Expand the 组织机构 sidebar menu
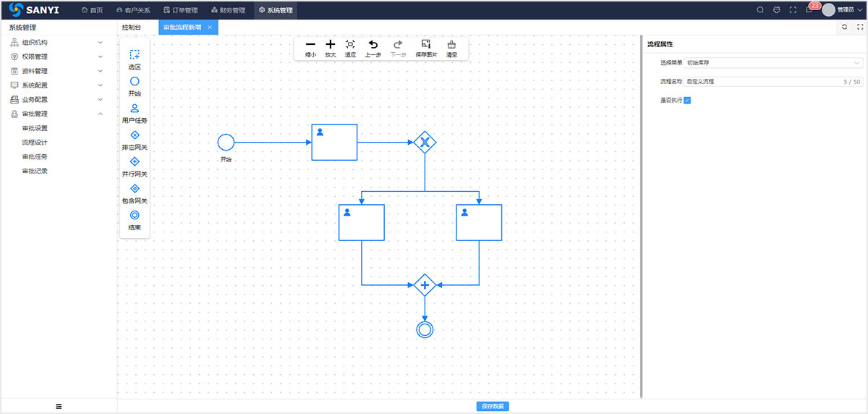This screenshot has height=414, width=868. [58, 43]
